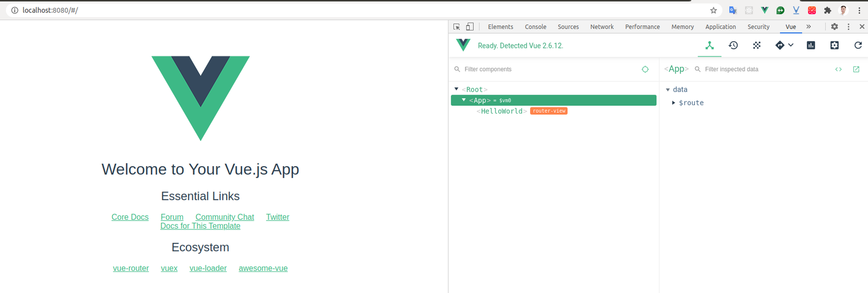Click the greyed React devtools extension icon
The width and height of the screenshot is (868, 293).
point(749,10)
